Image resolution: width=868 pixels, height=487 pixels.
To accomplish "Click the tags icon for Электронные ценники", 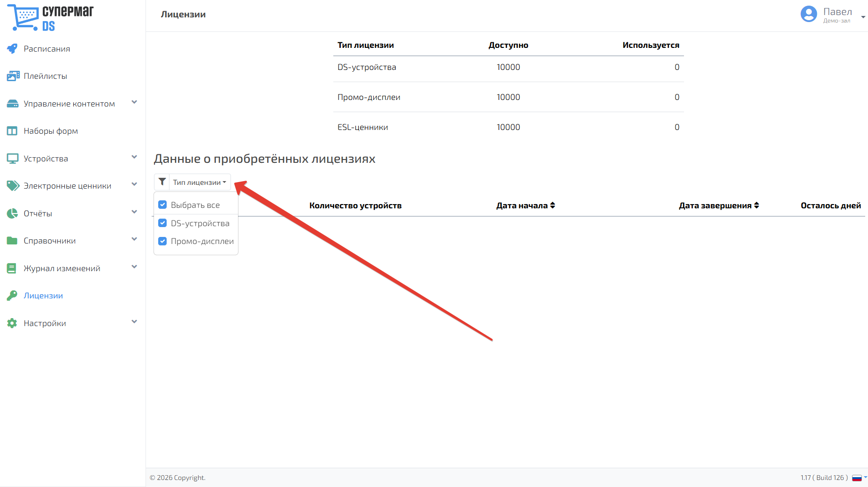I will click(x=13, y=186).
